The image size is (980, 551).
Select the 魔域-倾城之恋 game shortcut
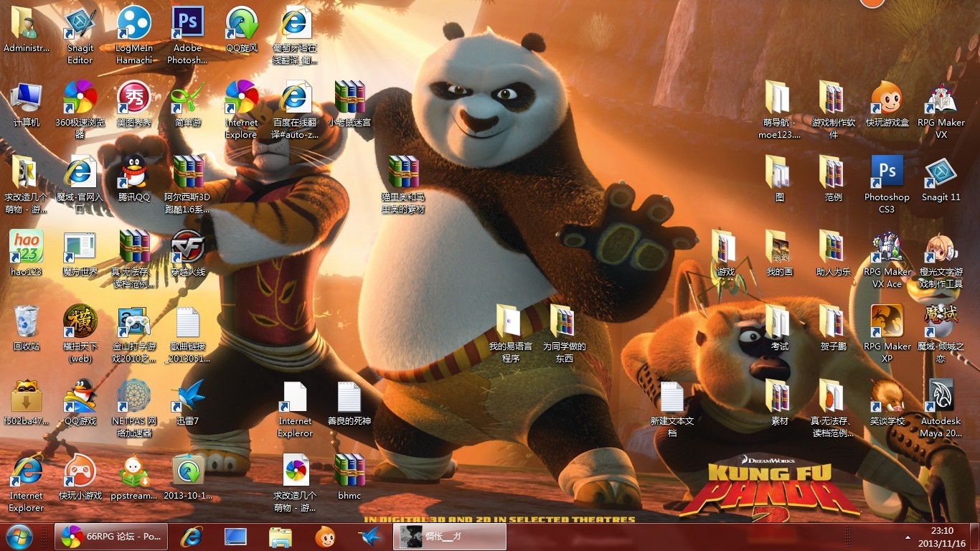(941, 334)
